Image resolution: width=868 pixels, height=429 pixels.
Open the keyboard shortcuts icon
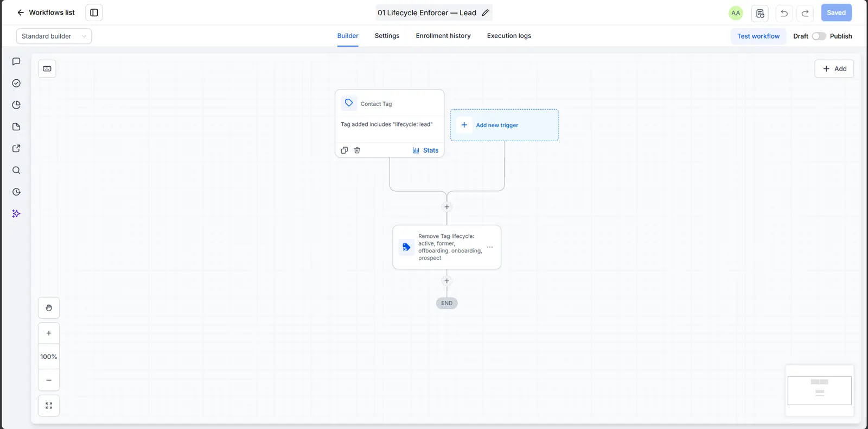coord(47,68)
